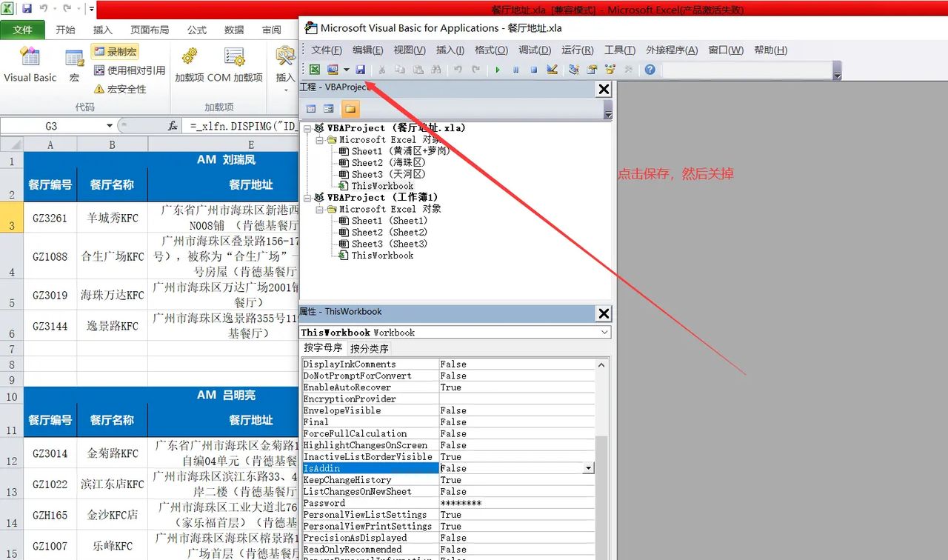Open Excel 文件 tab

point(23,30)
